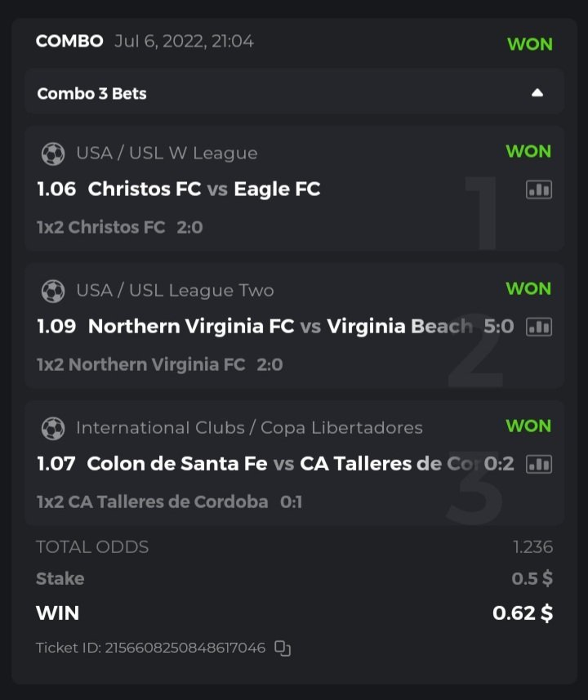This screenshot has width=588, height=700.
Task: Open stats icon for Northern Virginia FC match
Action: (x=538, y=327)
